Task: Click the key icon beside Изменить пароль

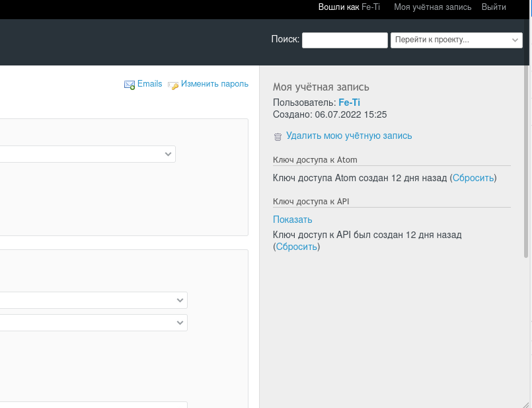Action: pyautogui.click(x=173, y=85)
